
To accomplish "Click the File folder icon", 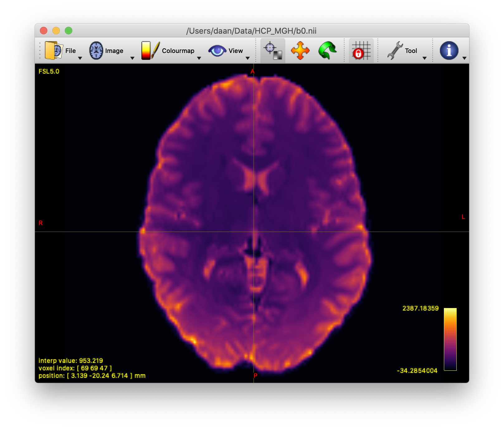I will (x=53, y=50).
